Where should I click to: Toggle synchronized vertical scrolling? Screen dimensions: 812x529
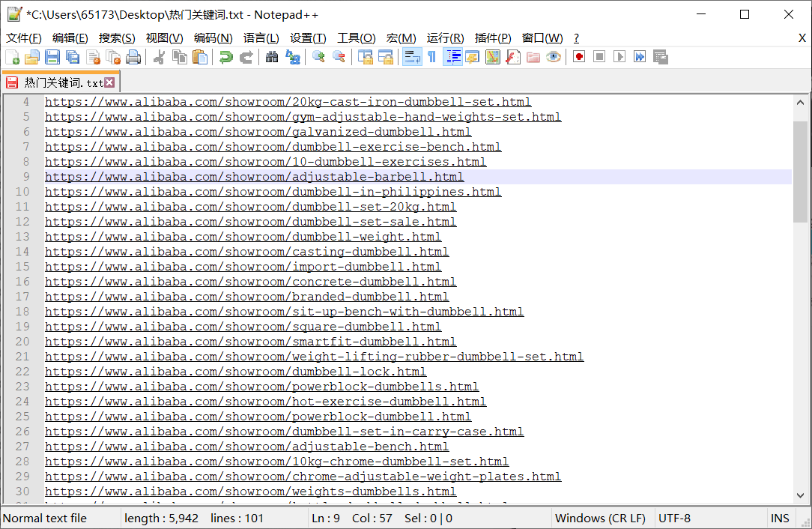[x=365, y=57]
